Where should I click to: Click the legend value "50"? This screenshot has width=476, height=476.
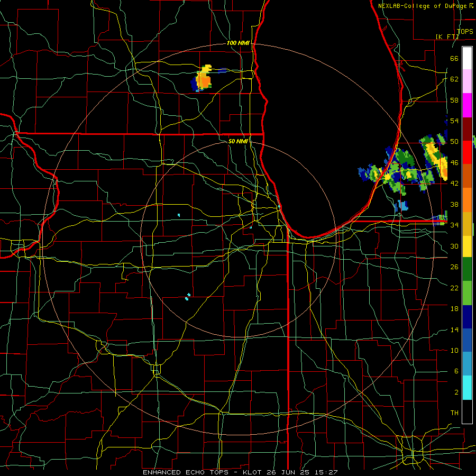pyautogui.click(x=454, y=142)
